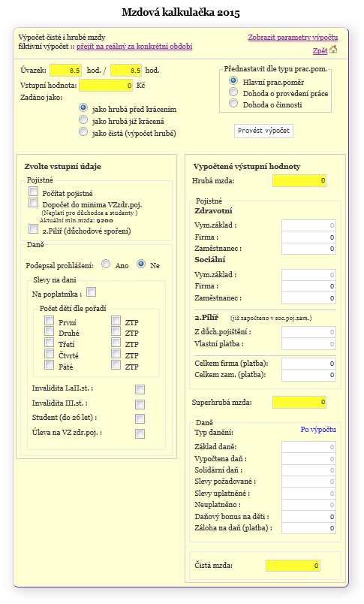The image size is (364, 604).
Task: Open přejít na reálný za konkrétní období
Action: (134, 47)
